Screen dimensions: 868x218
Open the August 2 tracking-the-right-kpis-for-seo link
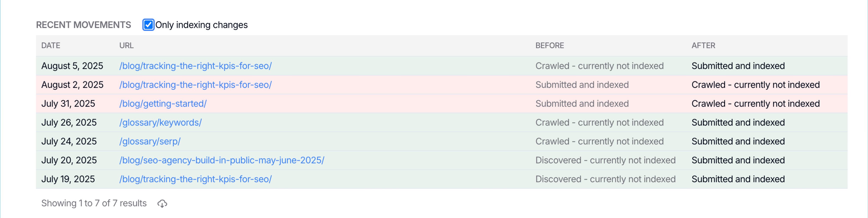click(196, 85)
